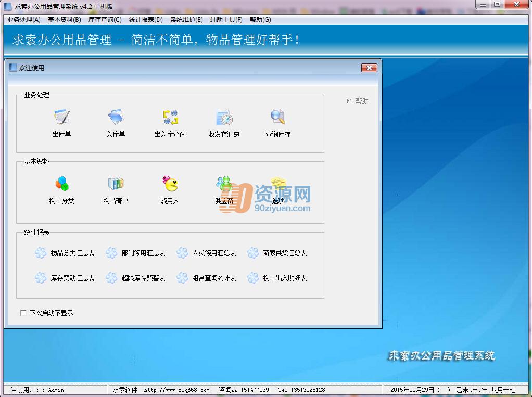Open the 基本资料(B) menu
The image size is (532, 397).
click(65, 20)
